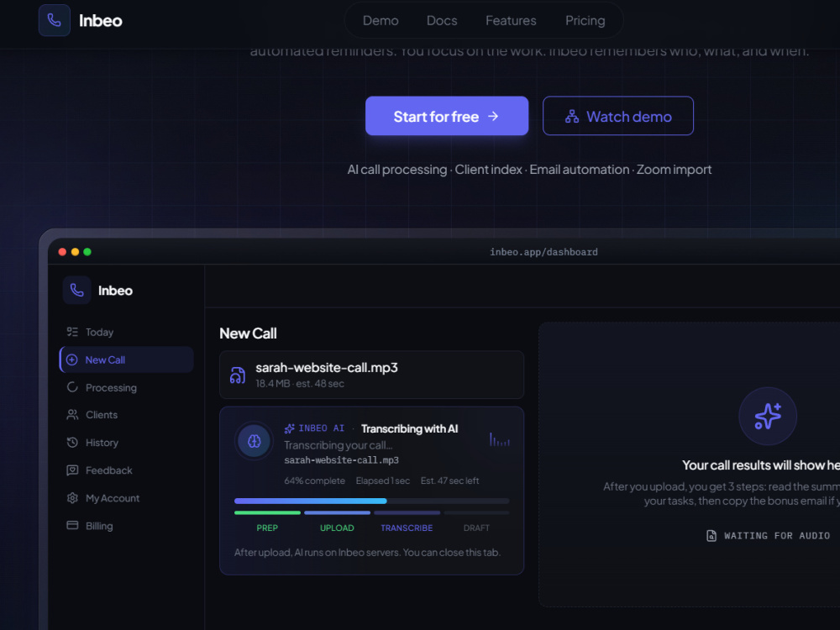Click the New Call plus-circle icon

[x=71, y=360]
